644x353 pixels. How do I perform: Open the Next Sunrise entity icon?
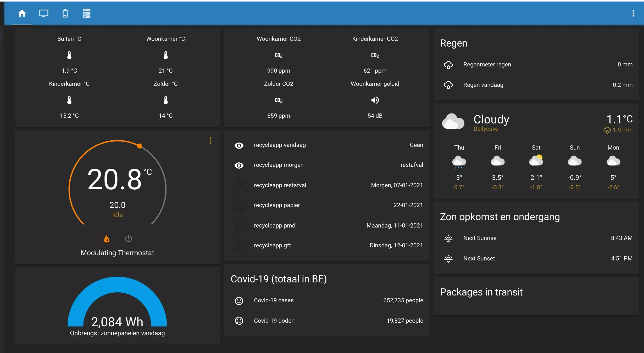(448, 238)
